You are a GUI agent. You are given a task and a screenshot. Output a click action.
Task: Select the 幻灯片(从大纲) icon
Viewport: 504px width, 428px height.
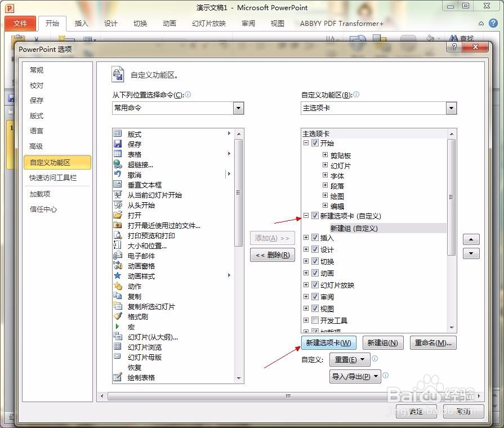click(x=118, y=336)
